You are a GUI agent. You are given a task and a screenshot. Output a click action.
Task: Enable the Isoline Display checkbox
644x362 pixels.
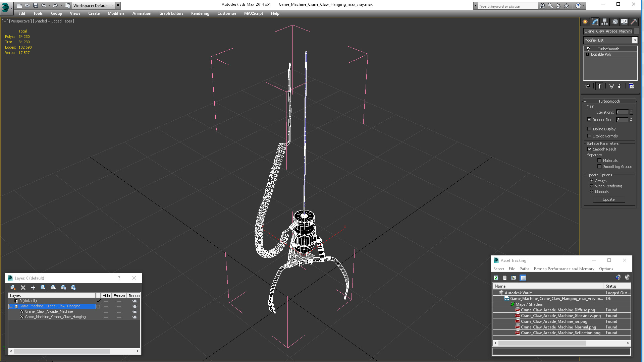(x=589, y=129)
